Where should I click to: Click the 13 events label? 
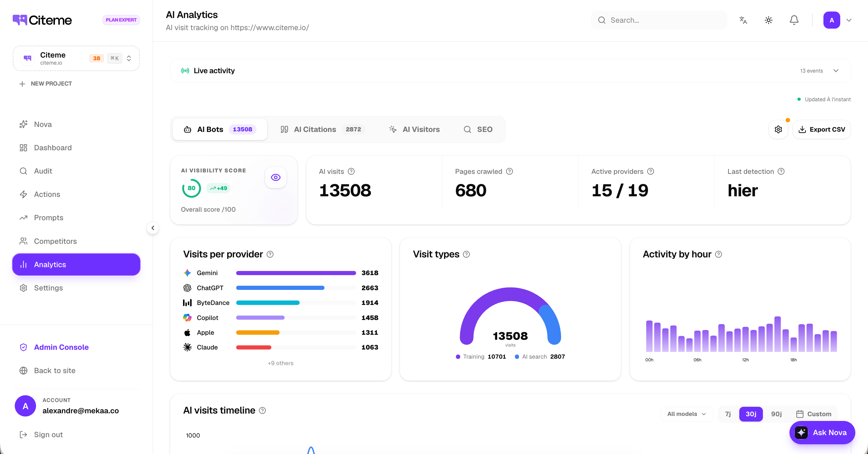[x=811, y=71]
